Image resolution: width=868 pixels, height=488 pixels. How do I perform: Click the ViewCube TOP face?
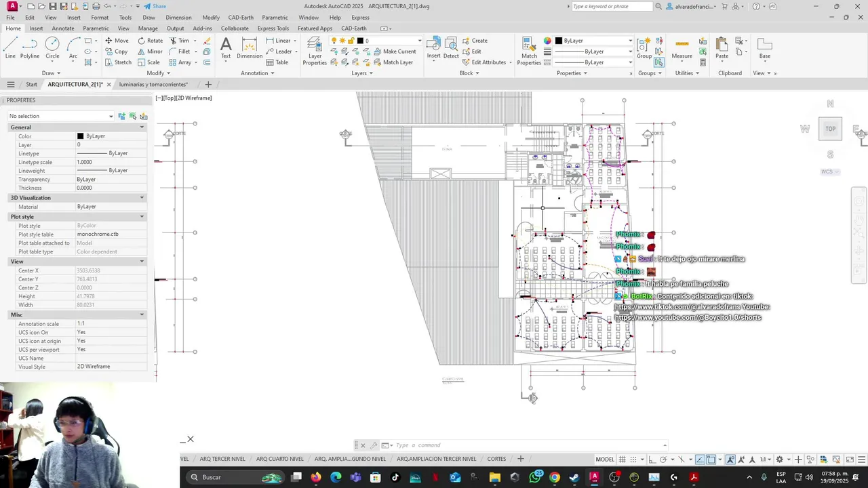(x=830, y=129)
